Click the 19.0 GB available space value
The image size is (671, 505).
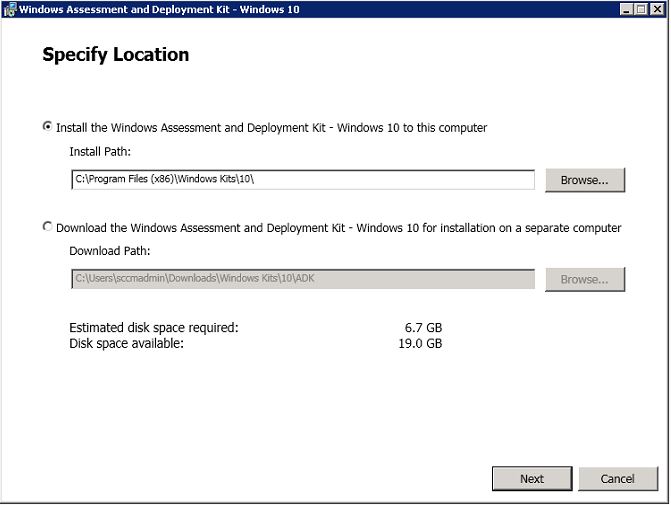pyautogui.click(x=422, y=343)
